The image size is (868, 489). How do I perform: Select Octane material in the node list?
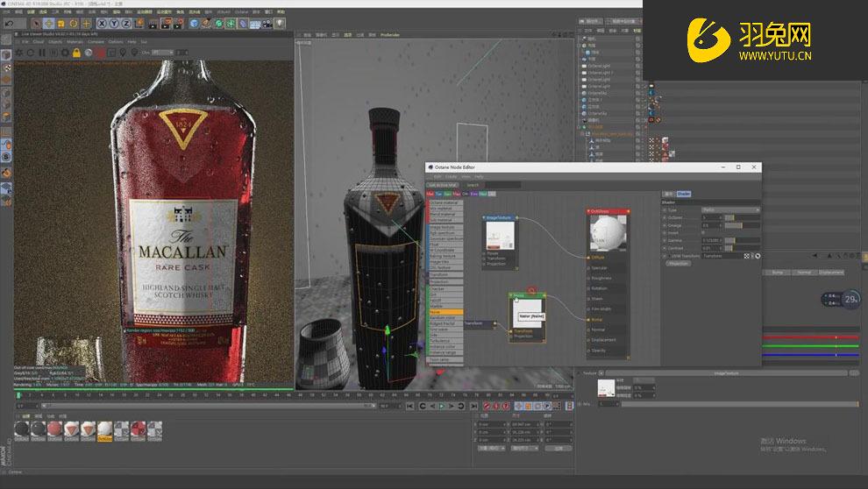coord(445,203)
